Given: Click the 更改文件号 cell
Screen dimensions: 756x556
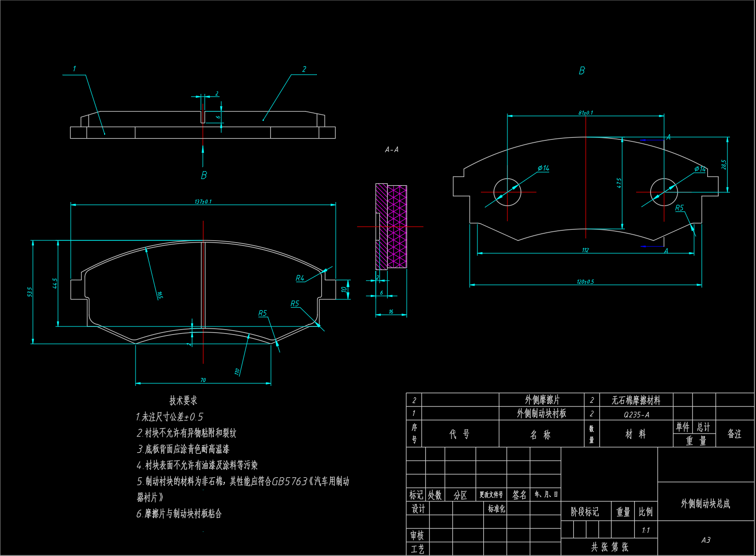Looking at the screenshot, I should click(x=491, y=495).
